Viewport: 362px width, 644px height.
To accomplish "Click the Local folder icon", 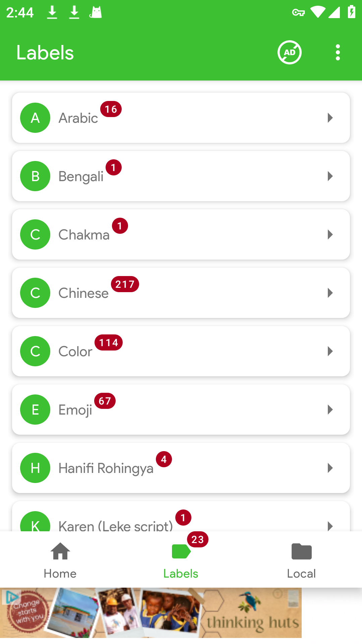I will pos(302,551).
